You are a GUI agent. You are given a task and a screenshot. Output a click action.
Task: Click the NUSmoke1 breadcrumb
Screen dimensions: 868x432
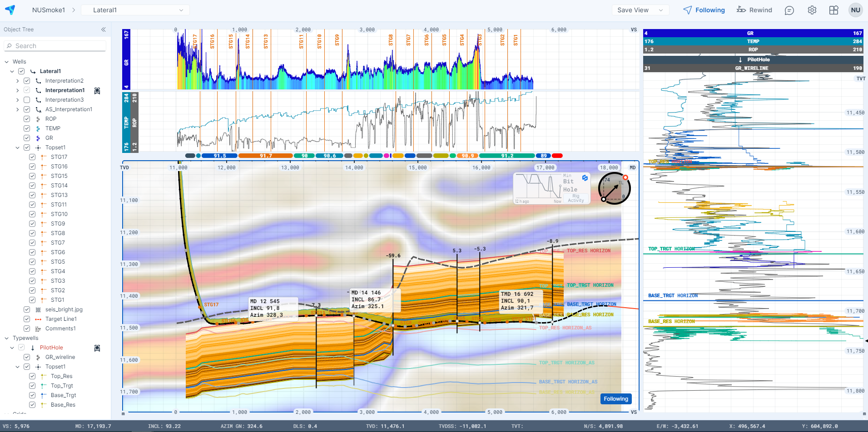coord(49,10)
